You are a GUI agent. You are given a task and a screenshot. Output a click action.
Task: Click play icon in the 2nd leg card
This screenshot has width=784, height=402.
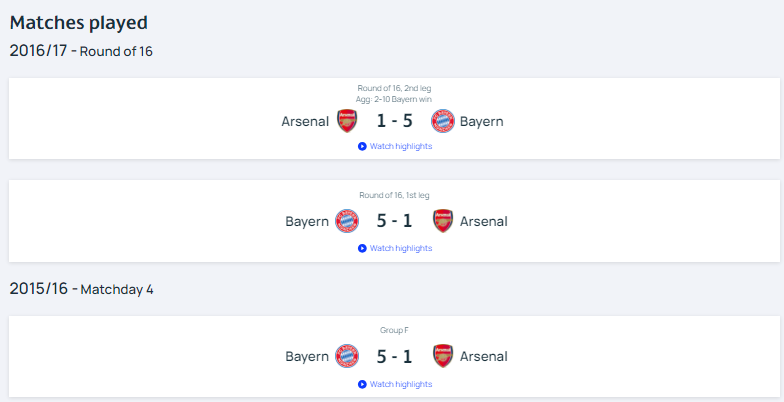click(x=362, y=146)
